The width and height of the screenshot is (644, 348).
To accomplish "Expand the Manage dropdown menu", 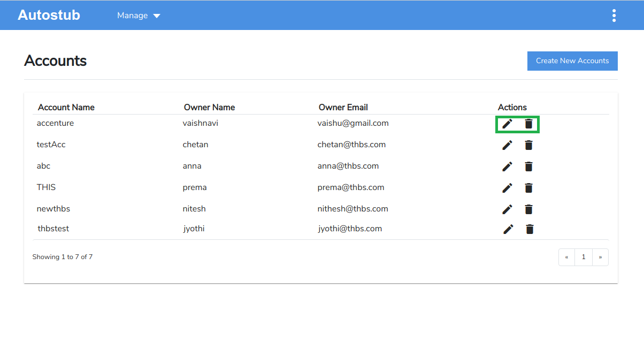I will click(x=139, y=16).
